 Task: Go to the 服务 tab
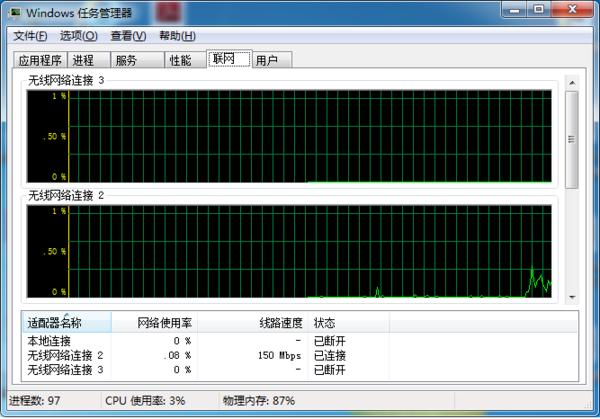[126, 60]
